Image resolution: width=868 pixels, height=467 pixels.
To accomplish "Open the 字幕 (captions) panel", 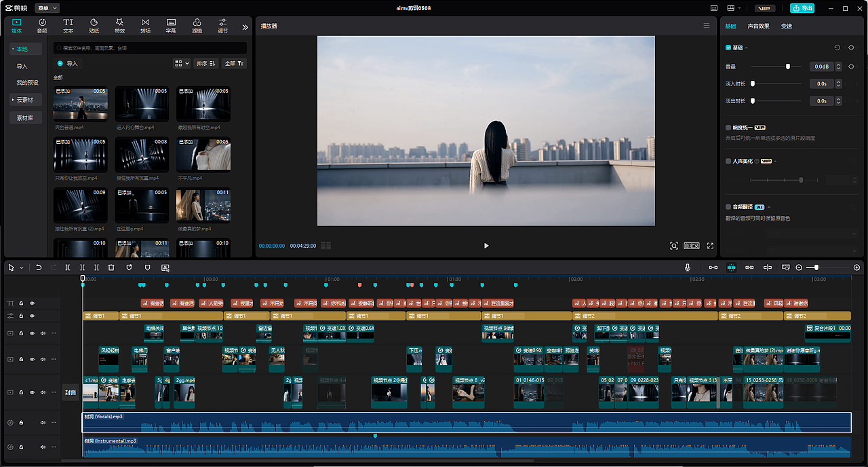I will click(171, 26).
